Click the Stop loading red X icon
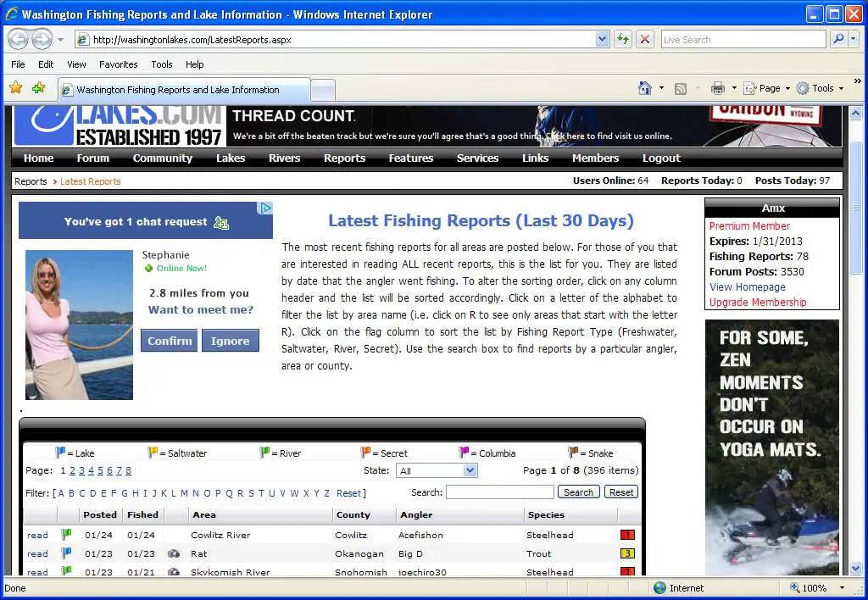Viewport: 868px width, 600px height. (645, 39)
